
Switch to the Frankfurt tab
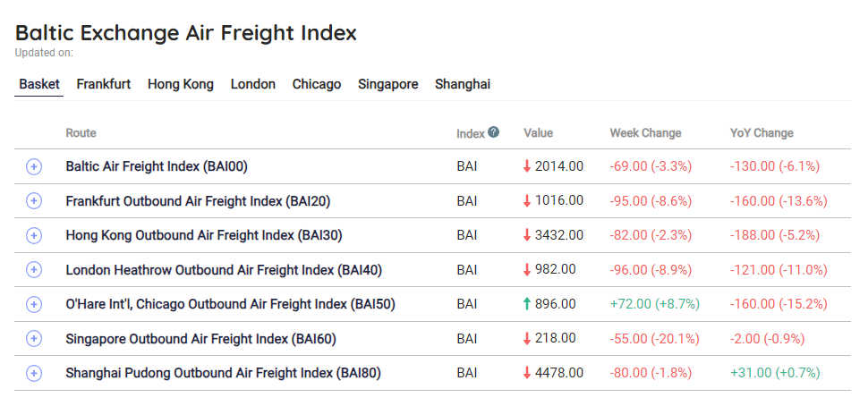click(x=104, y=84)
